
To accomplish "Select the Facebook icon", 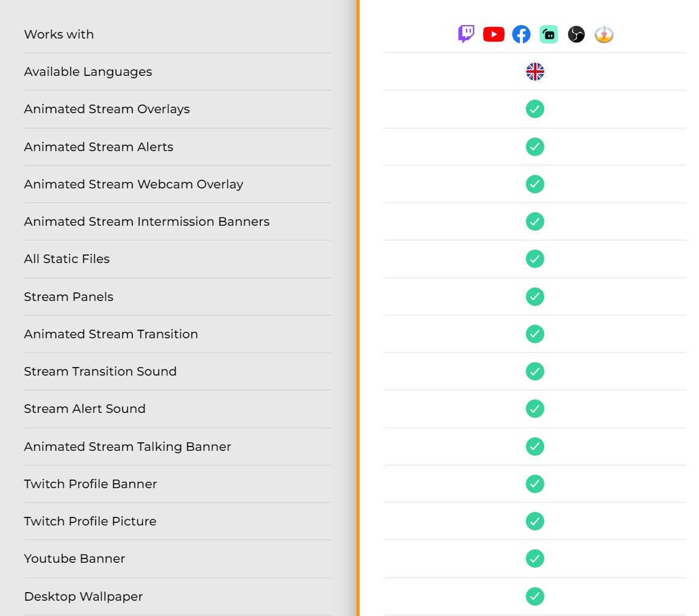I will [521, 34].
